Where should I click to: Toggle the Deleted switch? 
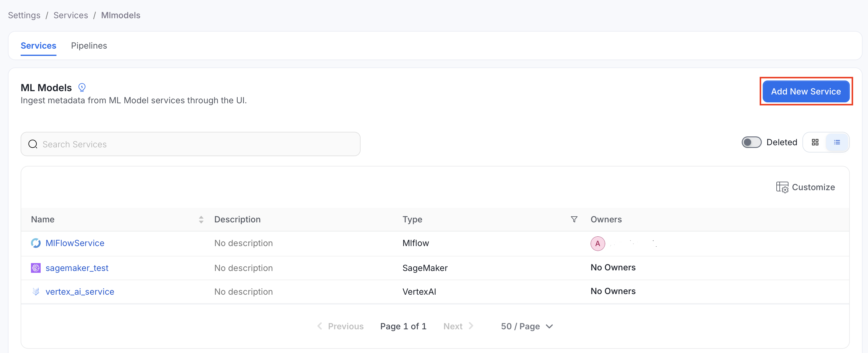pos(751,142)
